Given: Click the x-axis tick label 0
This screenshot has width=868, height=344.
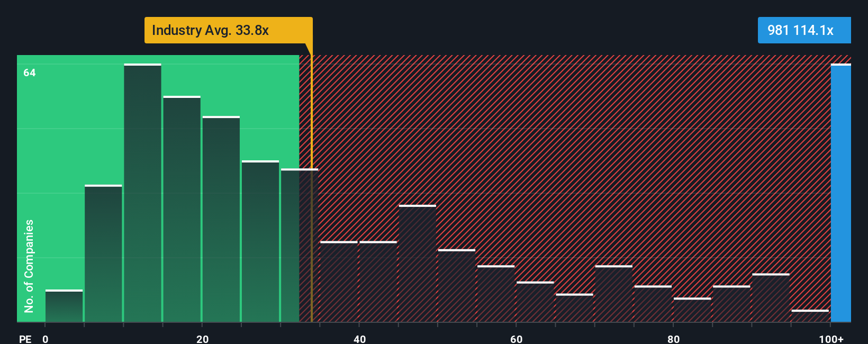Looking at the screenshot, I should pyautogui.click(x=46, y=339).
